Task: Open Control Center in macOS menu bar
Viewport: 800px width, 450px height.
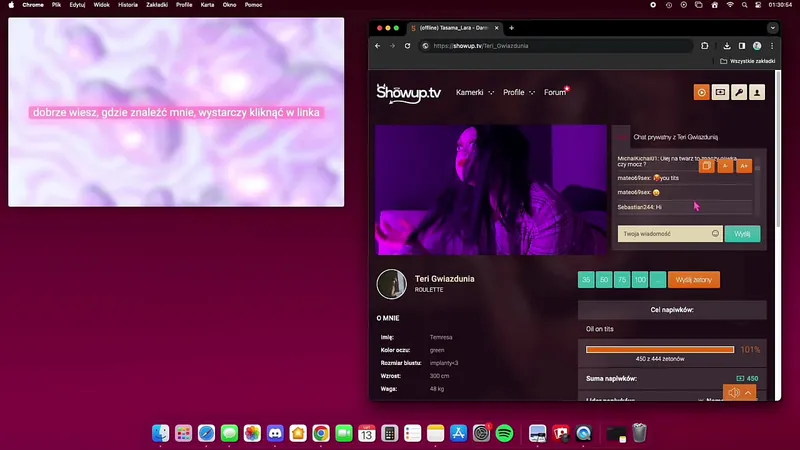Action: pyautogui.click(x=758, y=5)
